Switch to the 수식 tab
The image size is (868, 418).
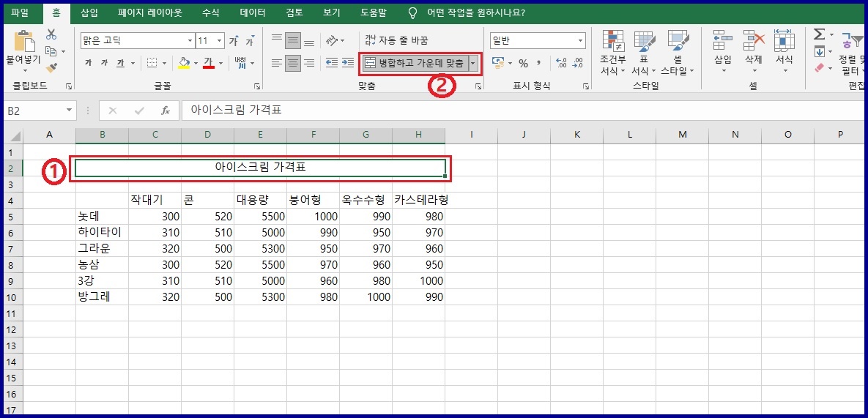tap(210, 12)
